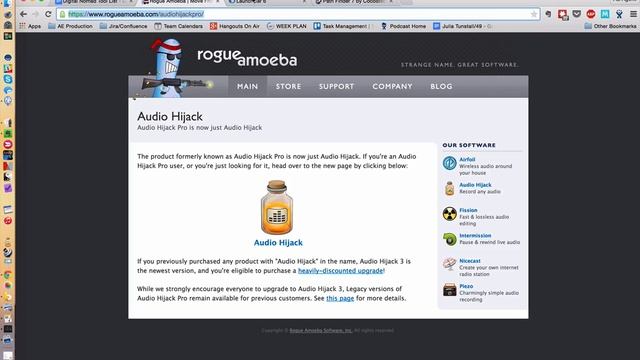The image size is (640, 360).
Task: Click the Pocket extension icon
Action: click(576, 14)
